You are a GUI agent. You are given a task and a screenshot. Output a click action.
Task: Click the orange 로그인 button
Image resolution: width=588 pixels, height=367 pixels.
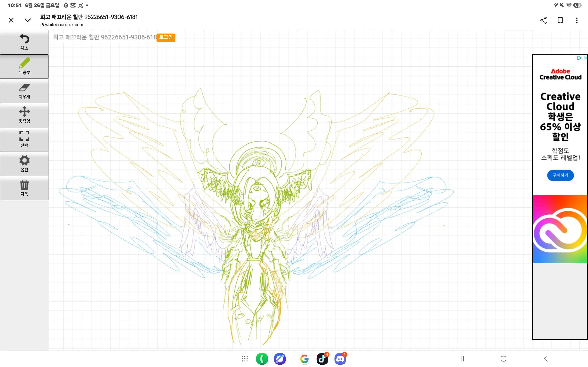point(166,37)
